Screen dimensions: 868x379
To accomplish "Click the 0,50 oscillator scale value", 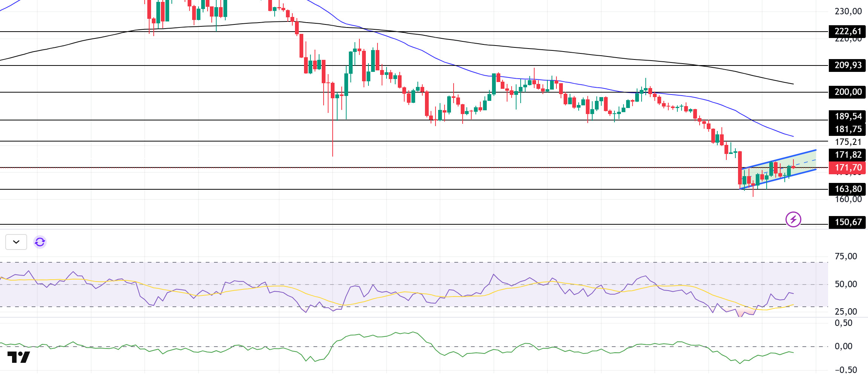I will 843,323.
